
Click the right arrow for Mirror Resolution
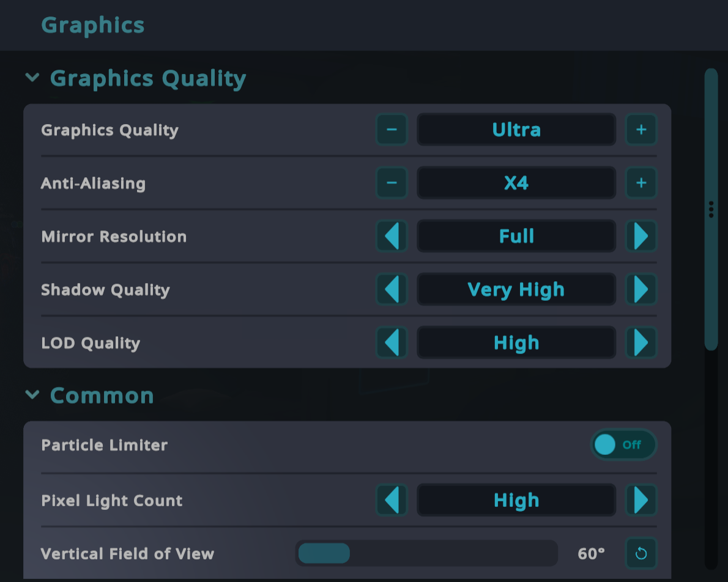tap(641, 236)
